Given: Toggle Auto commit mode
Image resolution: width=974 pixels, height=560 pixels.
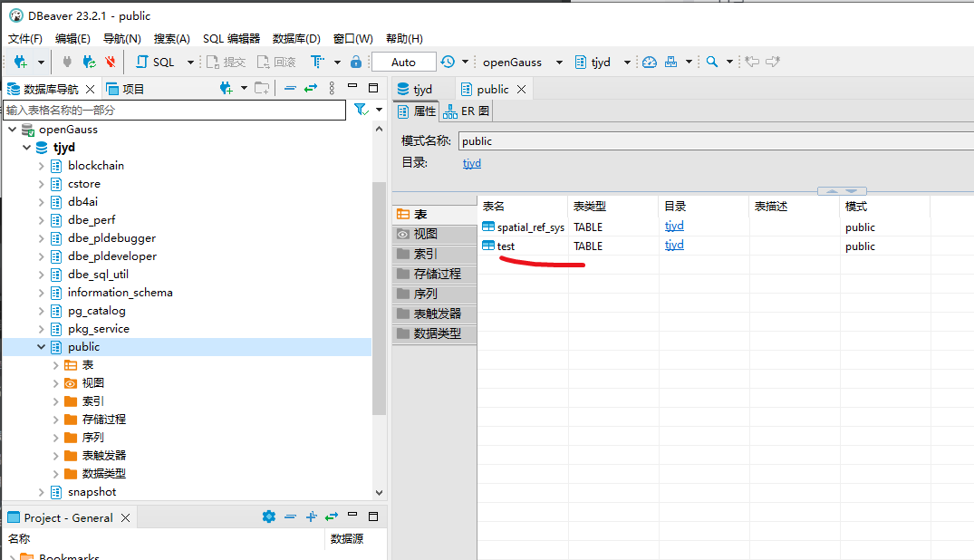Looking at the screenshot, I should click(x=403, y=62).
